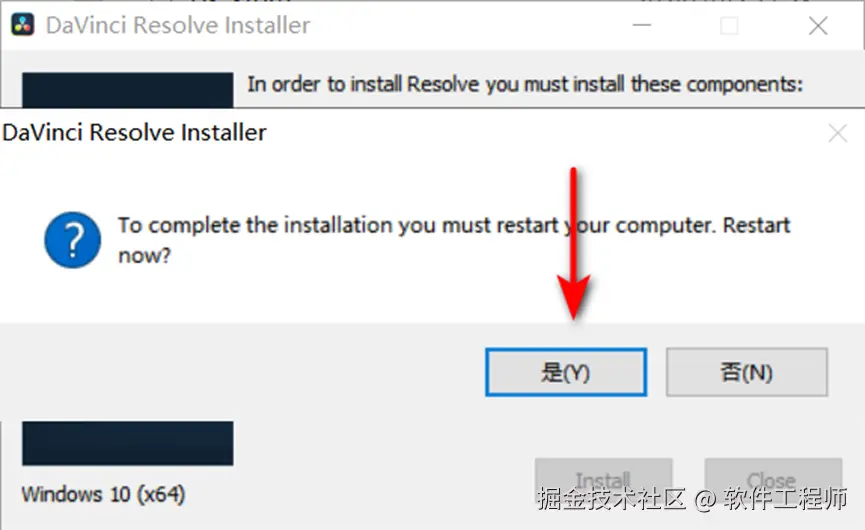Click the 'In order to install Resolve' text
865x530 pixels.
pos(525,84)
